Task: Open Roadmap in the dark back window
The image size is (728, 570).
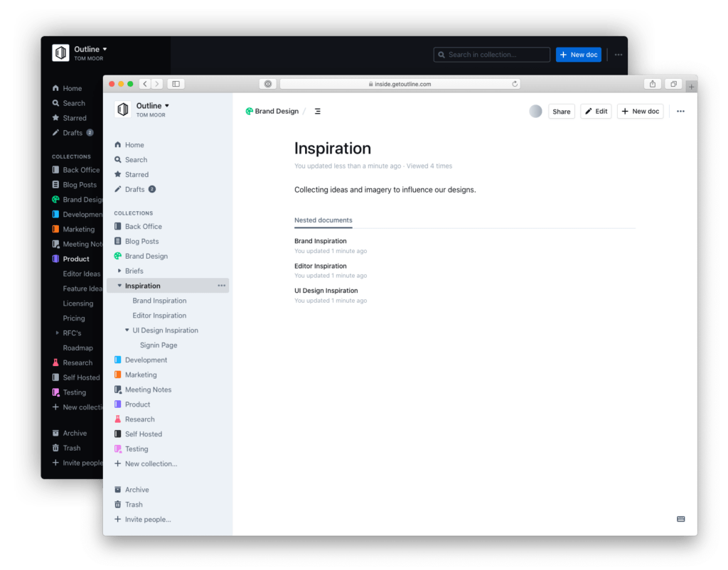Action: pos(78,348)
